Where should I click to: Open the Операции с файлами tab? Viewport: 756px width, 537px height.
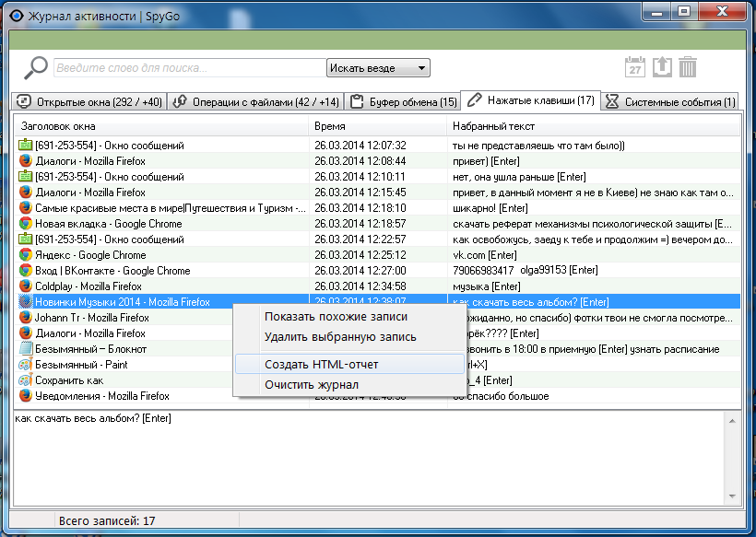click(x=256, y=101)
